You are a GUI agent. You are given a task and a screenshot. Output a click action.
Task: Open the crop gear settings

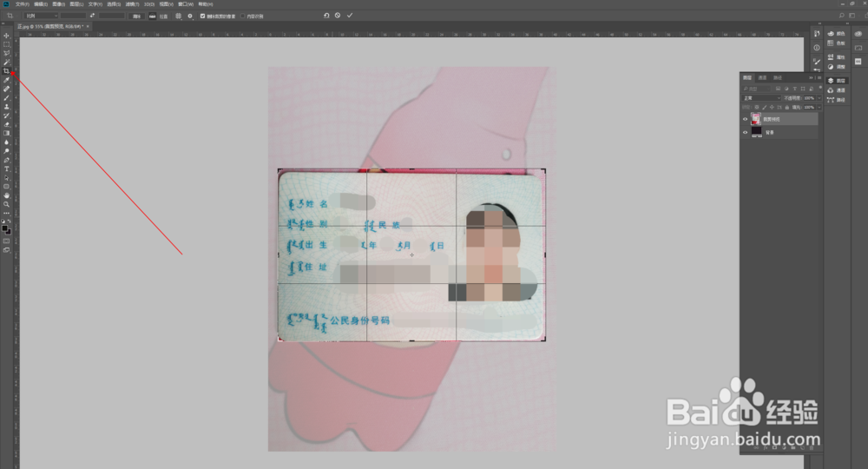click(190, 16)
